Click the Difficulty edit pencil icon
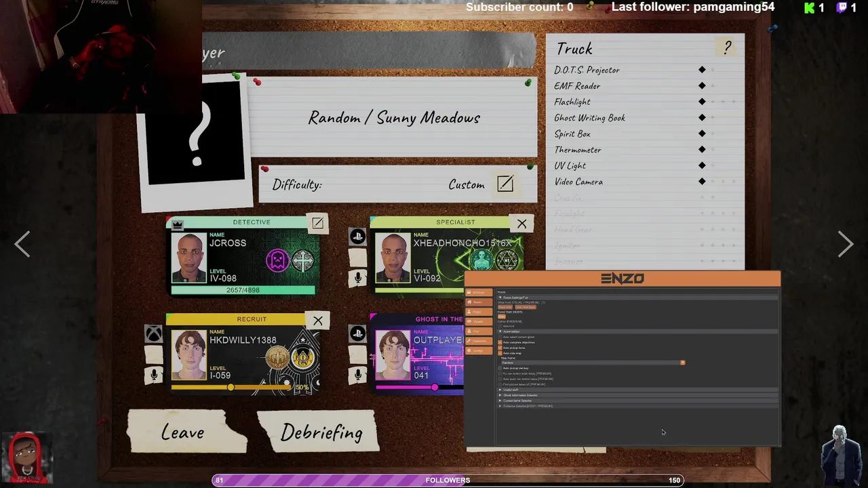868x488 pixels. point(505,184)
